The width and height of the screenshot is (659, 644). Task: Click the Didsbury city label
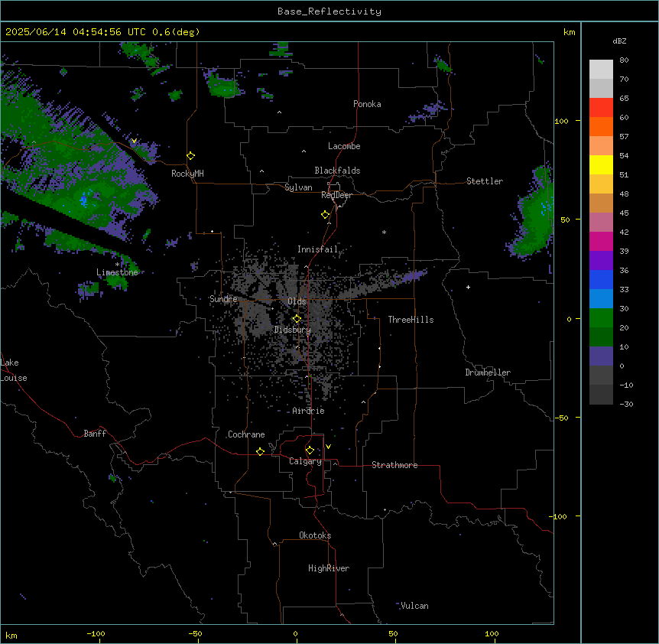click(293, 330)
